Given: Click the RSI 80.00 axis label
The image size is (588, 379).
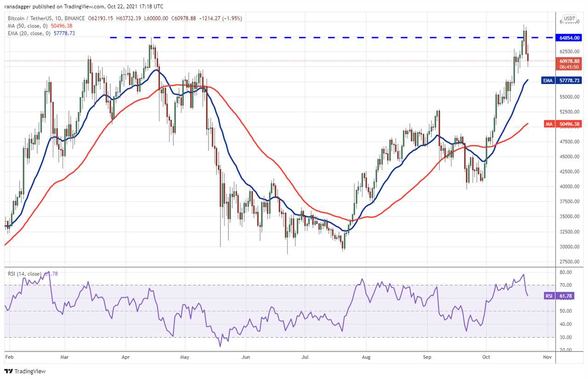Looking at the screenshot, I should click(x=565, y=272).
